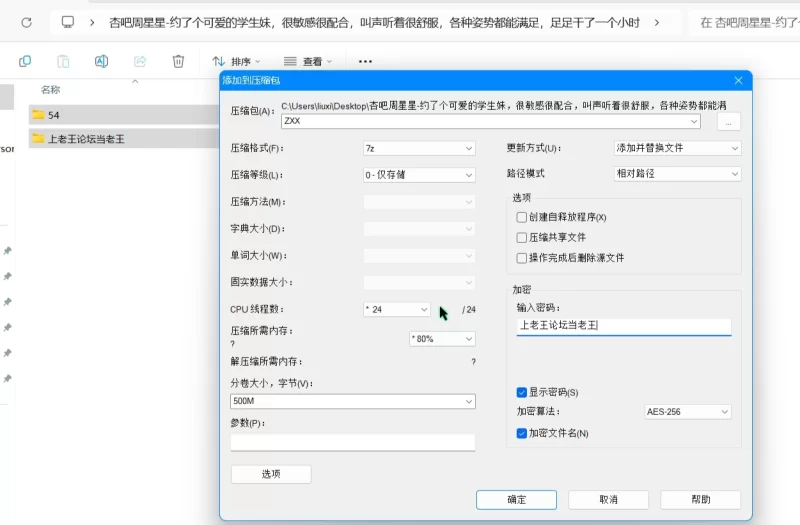The width and height of the screenshot is (800, 525).
Task: Open the 路径模式 dropdown
Action: point(678,173)
